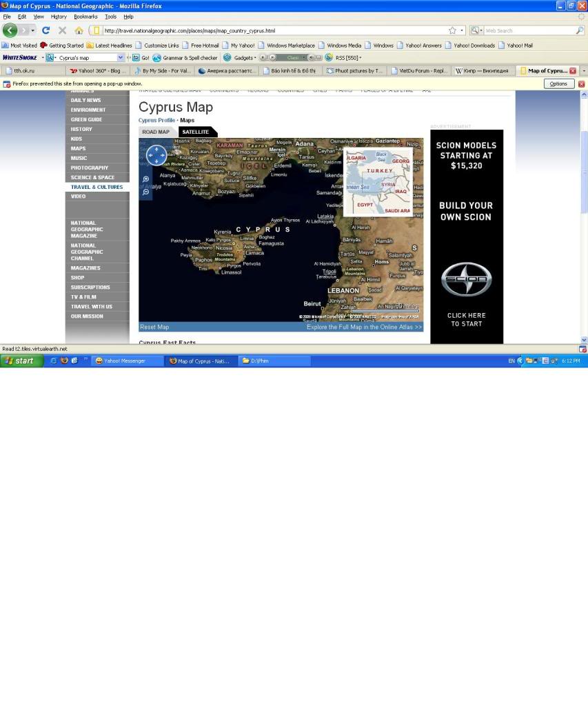Click the Scion ad CLICK HERE TO START
Image resolution: width=588 pixels, height=706 pixels.
[467, 320]
